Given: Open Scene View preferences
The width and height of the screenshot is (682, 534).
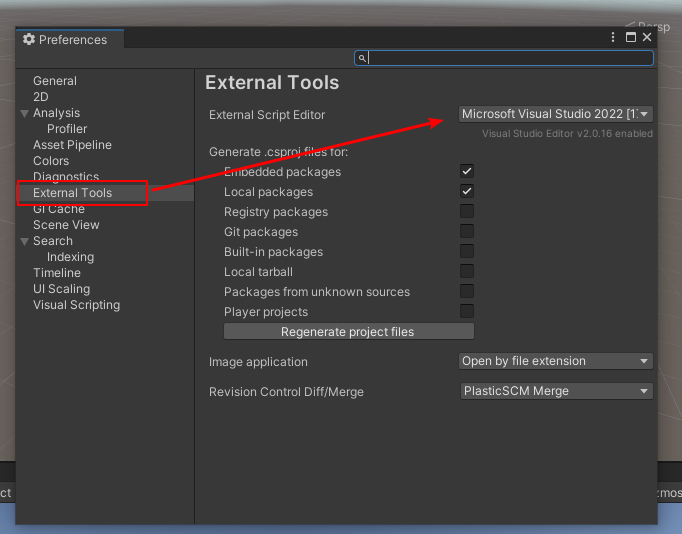Looking at the screenshot, I should 66,225.
